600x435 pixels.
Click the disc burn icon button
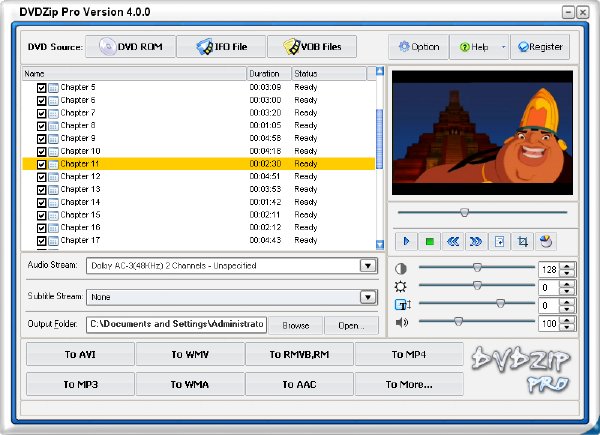pos(546,241)
